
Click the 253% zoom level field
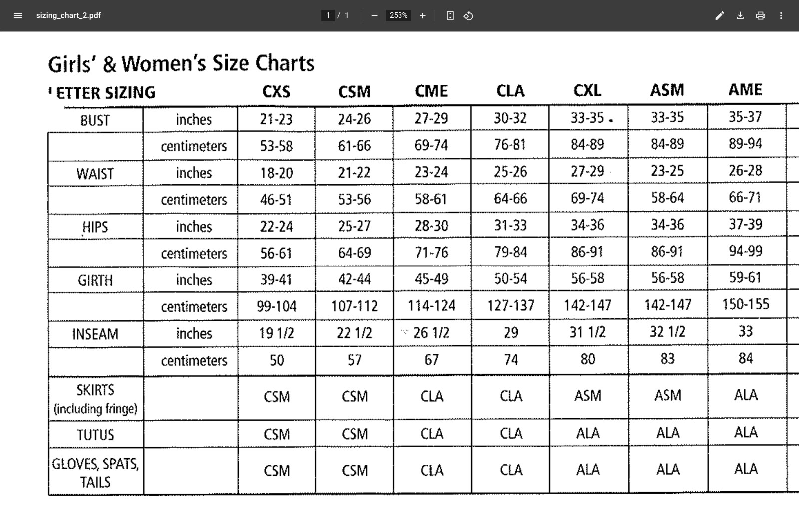pyautogui.click(x=398, y=15)
